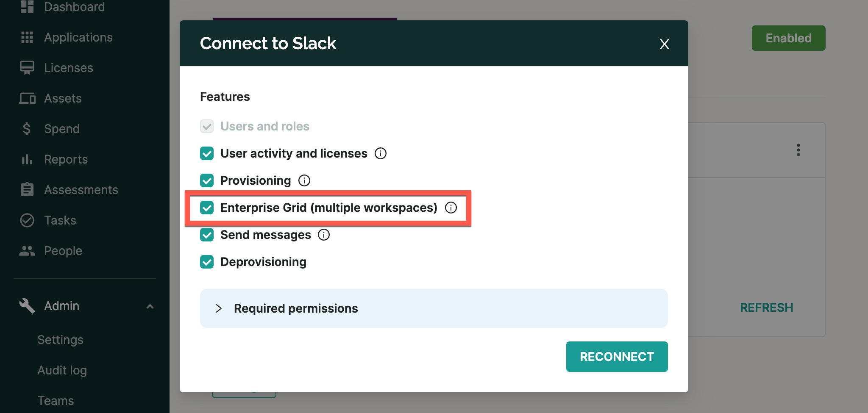The width and height of the screenshot is (868, 413).
Task: Show info tooltip for Provisioning
Action: pyautogui.click(x=304, y=180)
